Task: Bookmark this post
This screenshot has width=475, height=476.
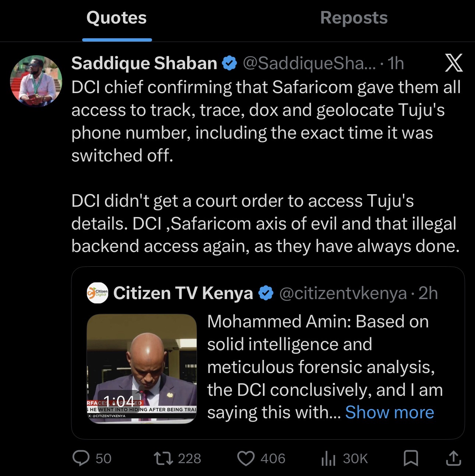Action: coord(411,458)
